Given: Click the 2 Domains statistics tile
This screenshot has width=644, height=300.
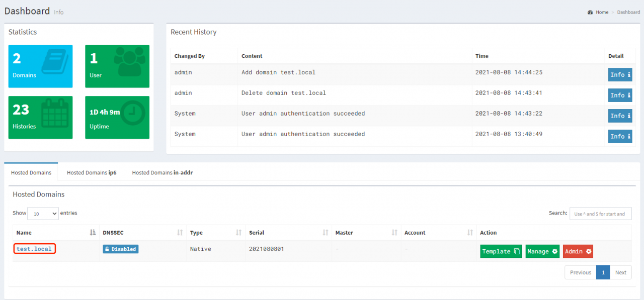Looking at the screenshot, I should (40, 66).
